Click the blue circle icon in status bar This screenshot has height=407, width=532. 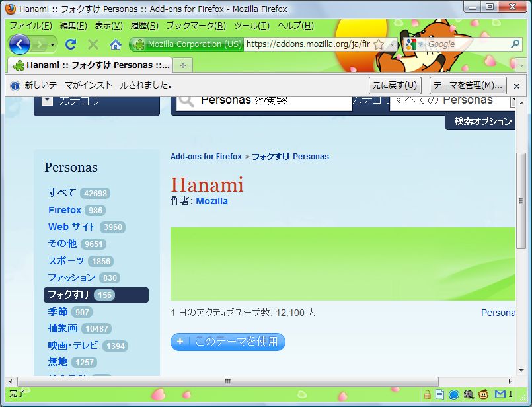point(453,394)
